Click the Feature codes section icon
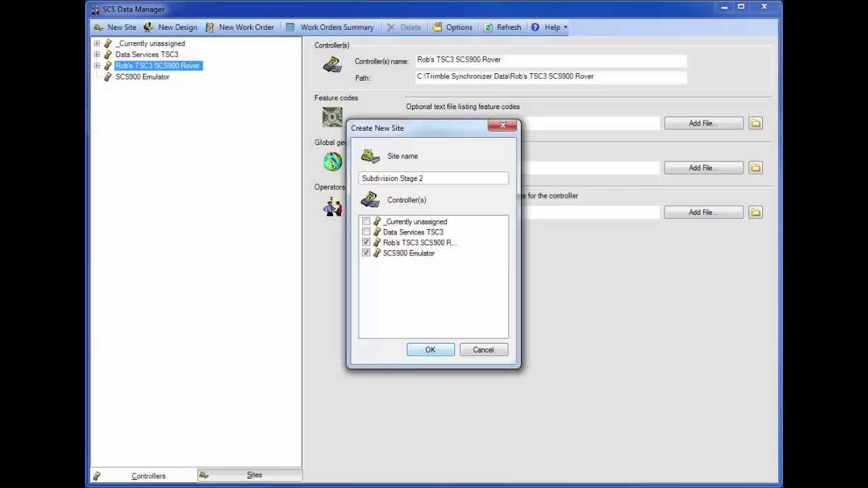This screenshot has height=488, width=868. pyautogui.click(x=332, y=117)
